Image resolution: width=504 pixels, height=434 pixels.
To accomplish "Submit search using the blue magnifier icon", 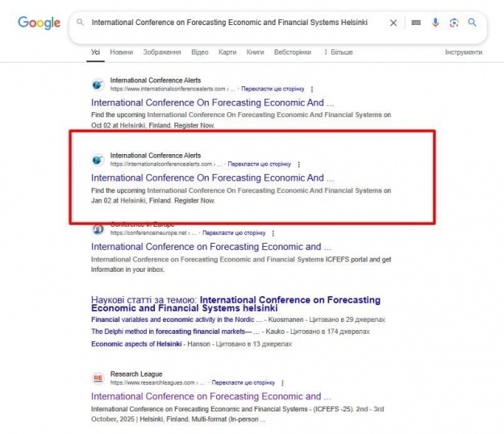I will tap(473, 23).
